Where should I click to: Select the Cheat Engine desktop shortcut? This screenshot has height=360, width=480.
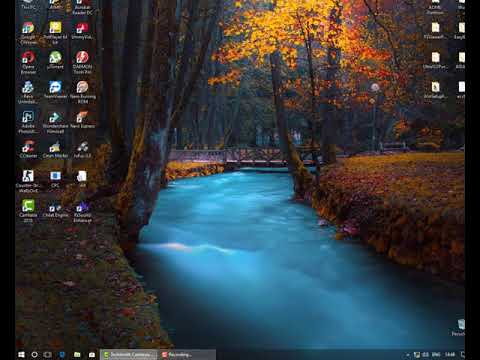click(55, 209)
